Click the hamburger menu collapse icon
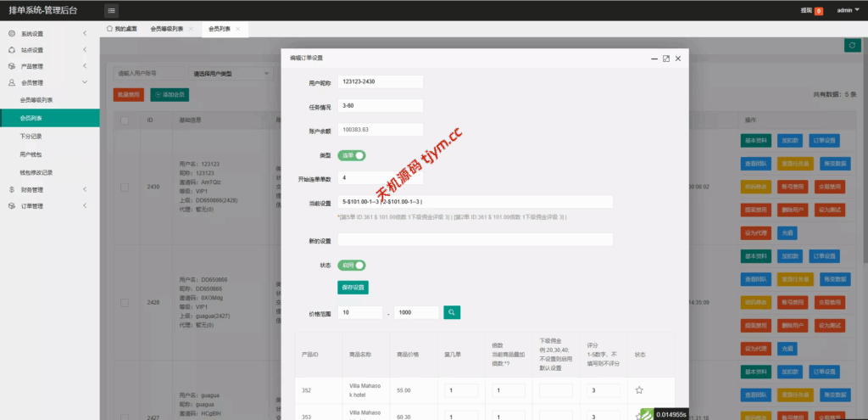868x420 pixels. click(112, 10)
